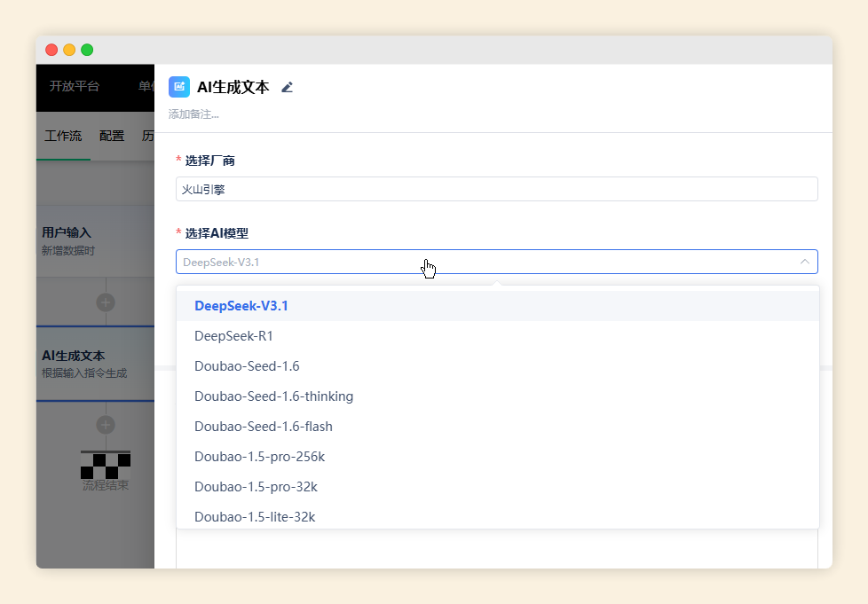
Task: Choose DeepSeek-R1 model option
Action: [x=234, y=336]
